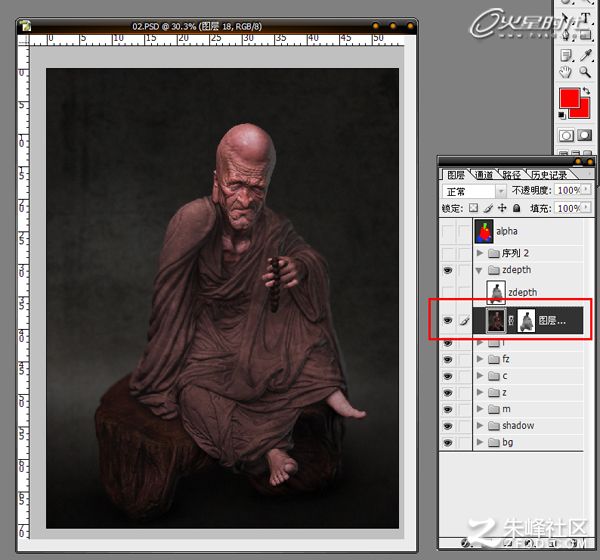
Task: Open the 填充 fill slider arrow
Action: point(586,207)
